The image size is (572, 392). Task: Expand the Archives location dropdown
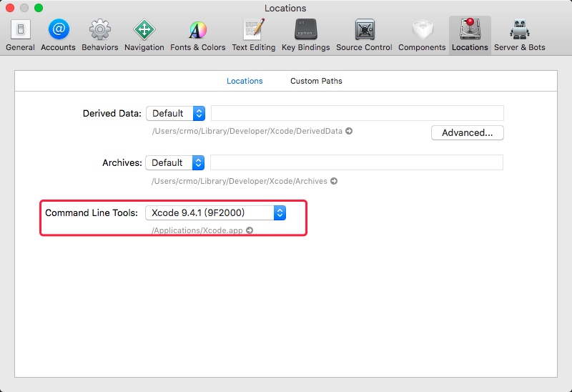click(x=175, y=162)
